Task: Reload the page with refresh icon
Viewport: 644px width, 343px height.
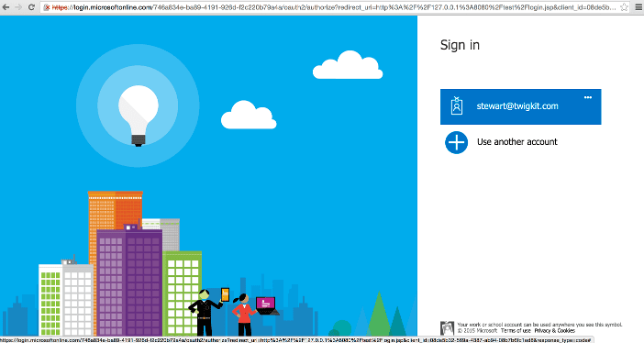Action: tap(31, 7)
